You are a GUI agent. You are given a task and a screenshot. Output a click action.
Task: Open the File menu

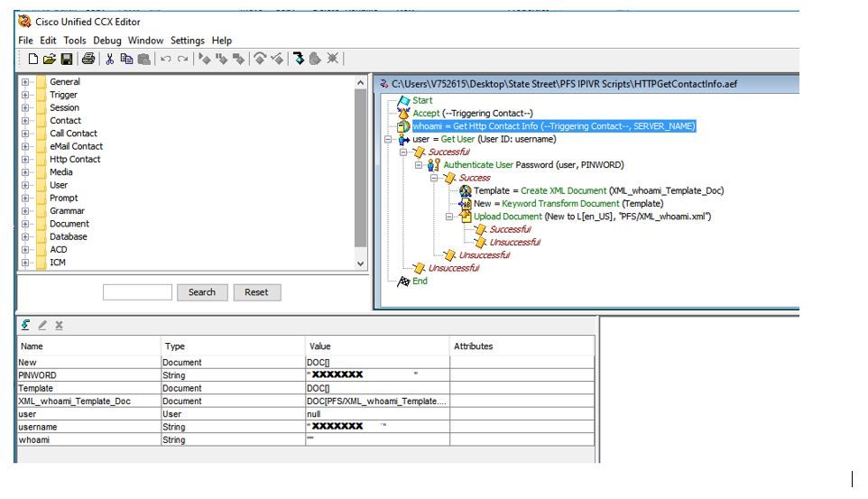(x=25, y=41)
